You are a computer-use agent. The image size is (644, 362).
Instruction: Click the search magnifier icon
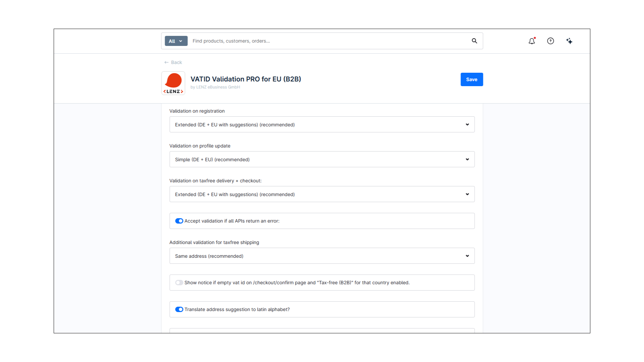474,41
